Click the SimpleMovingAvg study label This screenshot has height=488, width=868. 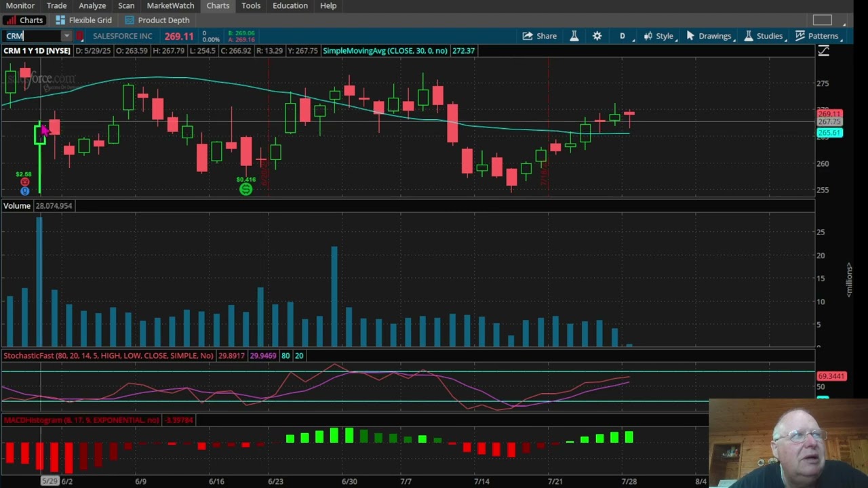384,51
